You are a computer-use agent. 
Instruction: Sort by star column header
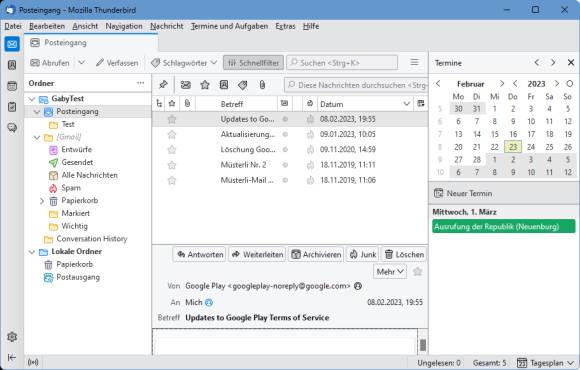172,104
